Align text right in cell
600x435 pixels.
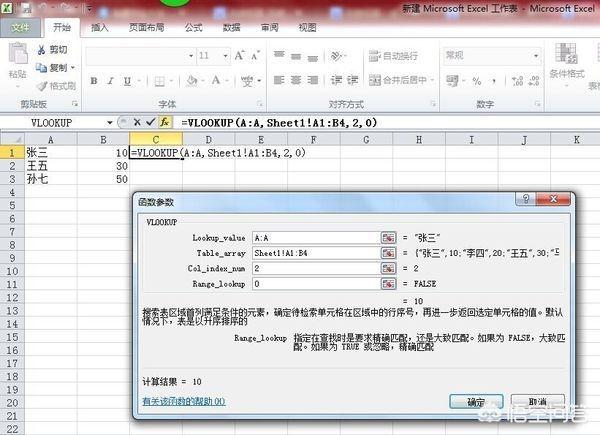pos(313,80)
